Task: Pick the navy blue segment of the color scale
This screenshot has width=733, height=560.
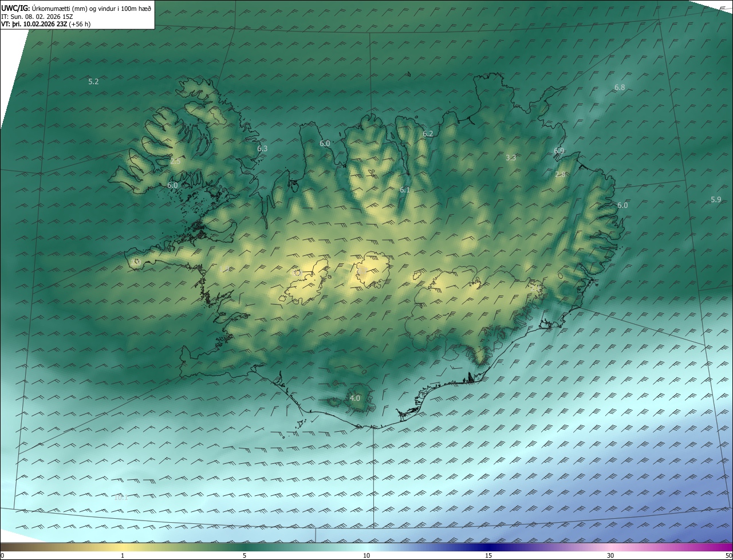Action: [488, 547]
